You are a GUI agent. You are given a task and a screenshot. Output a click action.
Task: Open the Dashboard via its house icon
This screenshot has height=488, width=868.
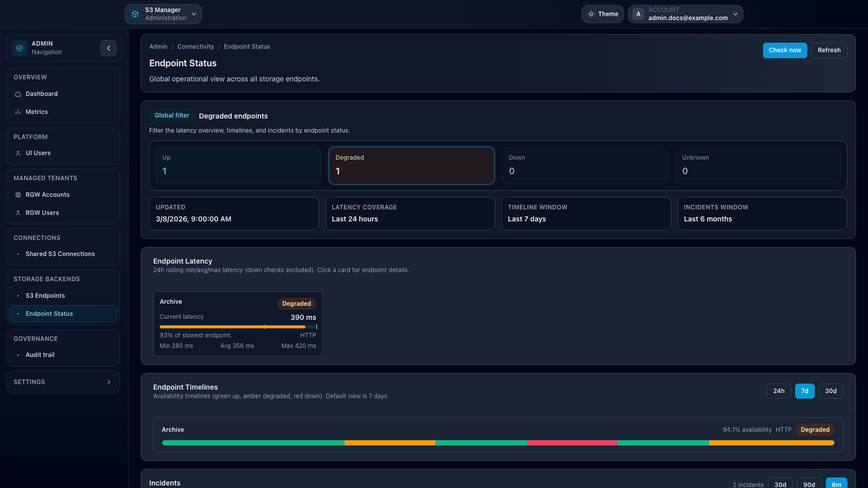coord(18,94)
